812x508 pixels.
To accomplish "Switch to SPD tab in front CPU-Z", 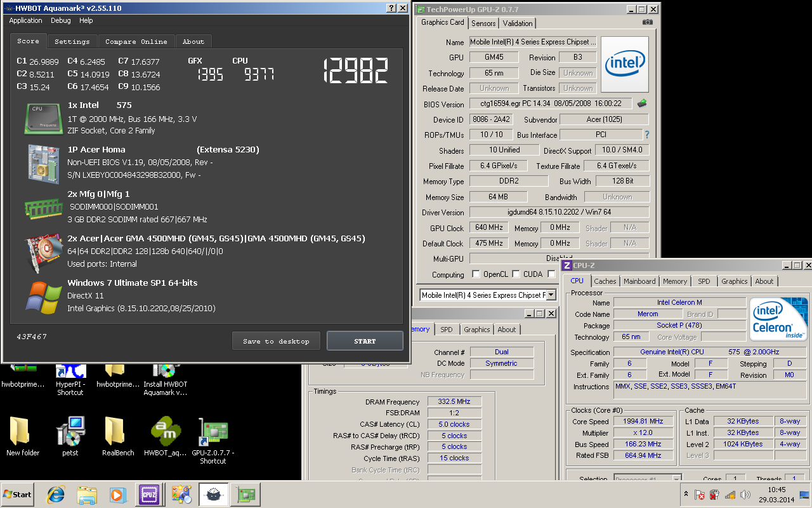I will coord(704,281).
